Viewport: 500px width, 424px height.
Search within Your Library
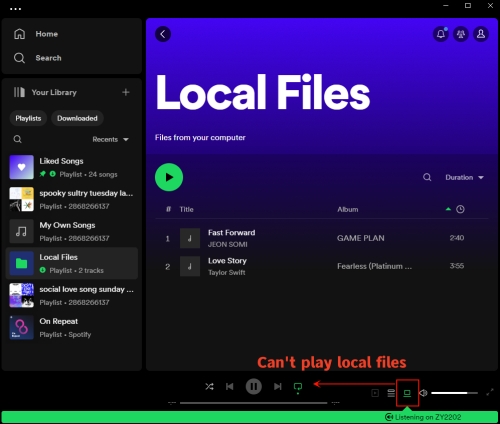pos(18,139)
